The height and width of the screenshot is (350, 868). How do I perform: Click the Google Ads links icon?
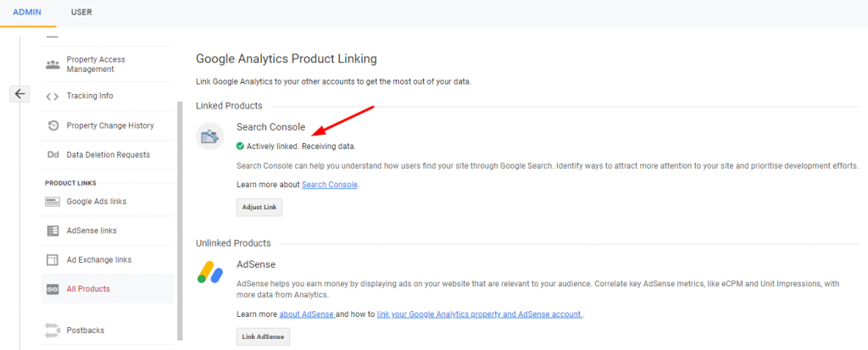point(53,202)
